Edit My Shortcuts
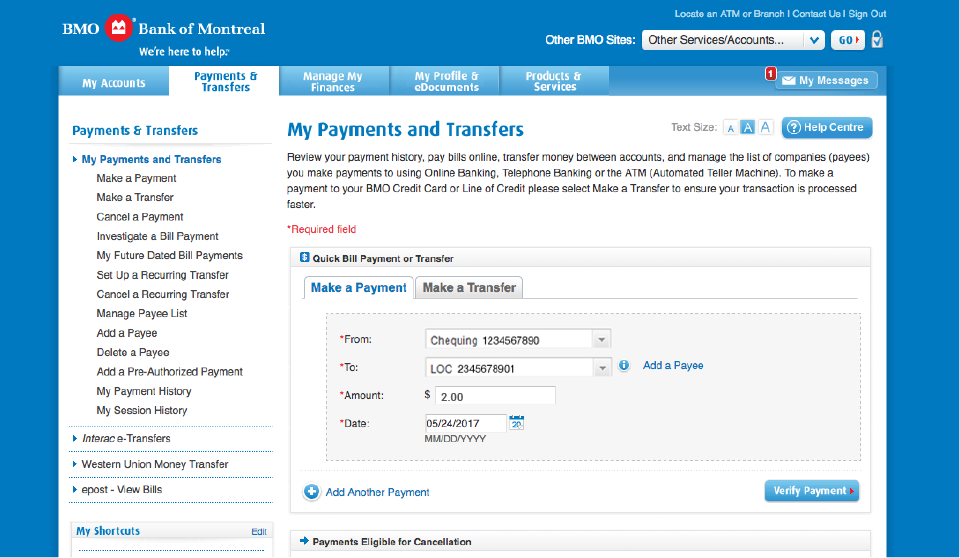Image resolution: width=960 pixels, height=558 pixels. point(259,531)
